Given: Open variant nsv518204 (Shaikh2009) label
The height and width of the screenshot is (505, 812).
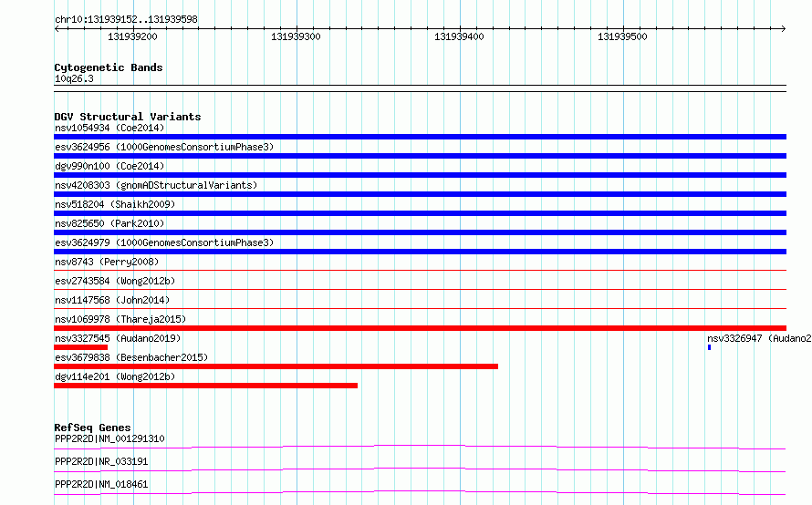Looking at the screenshot, I should (x=115, y=204).
